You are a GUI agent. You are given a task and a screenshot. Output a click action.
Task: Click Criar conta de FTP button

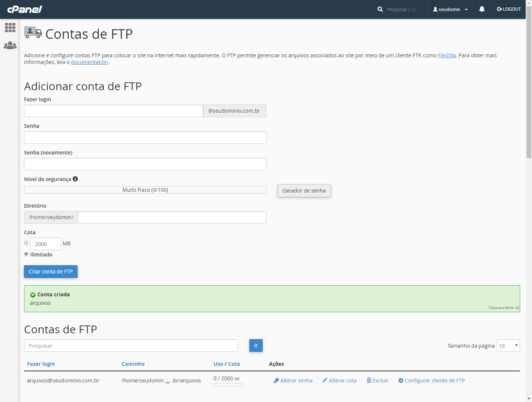[x=51, y=272]
